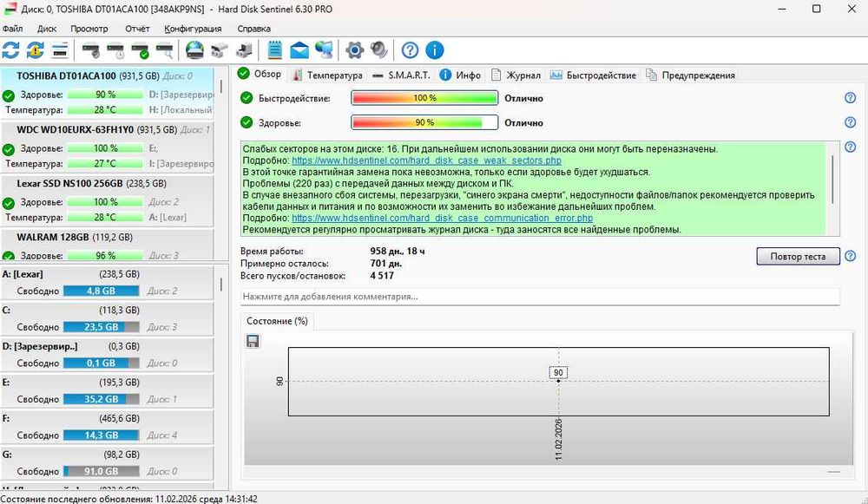Click the two connected drives toolbar icon
The height and width of the screenshot is (504, 868).
[220, 50]
